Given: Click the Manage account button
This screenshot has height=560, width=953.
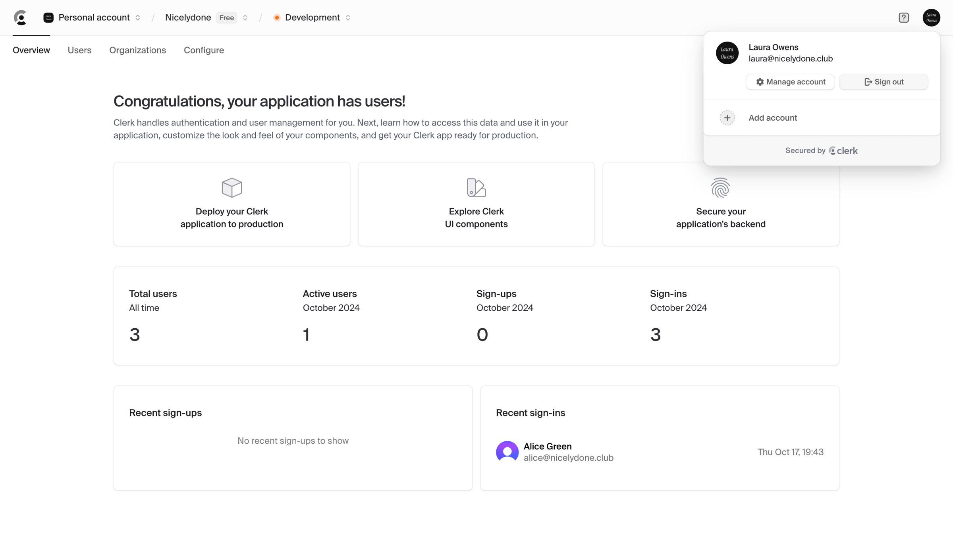Looking at the screenshot, I should pyautogui.click(x=790, y=82).
